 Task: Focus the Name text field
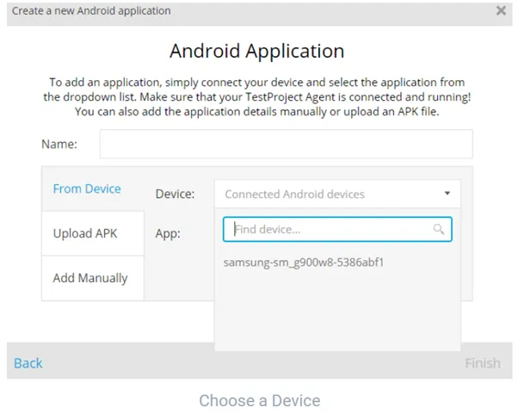point(286,145)
